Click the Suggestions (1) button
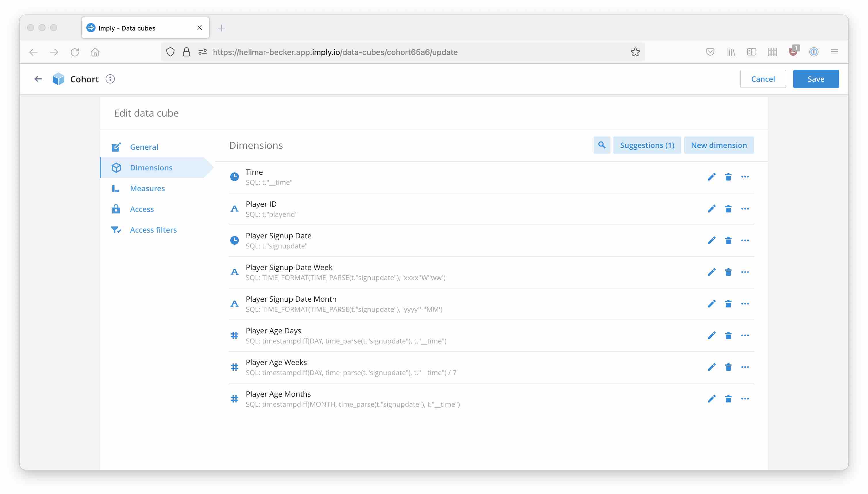This screenshot has width=868, height=494. 647,145
